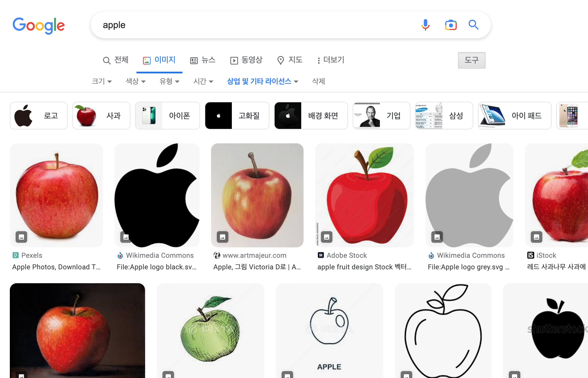
Task: Click image badge on Adobe Stock apple
Action: click(327, 237)
